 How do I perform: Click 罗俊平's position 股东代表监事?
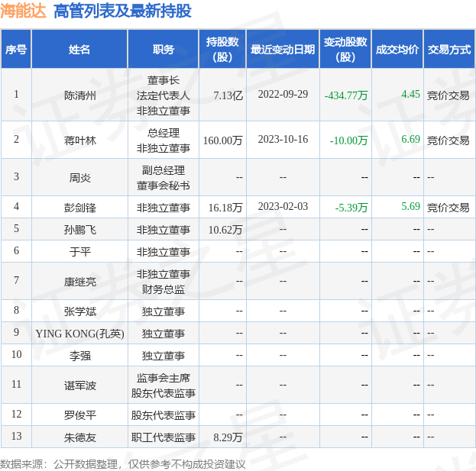(164, 415)
